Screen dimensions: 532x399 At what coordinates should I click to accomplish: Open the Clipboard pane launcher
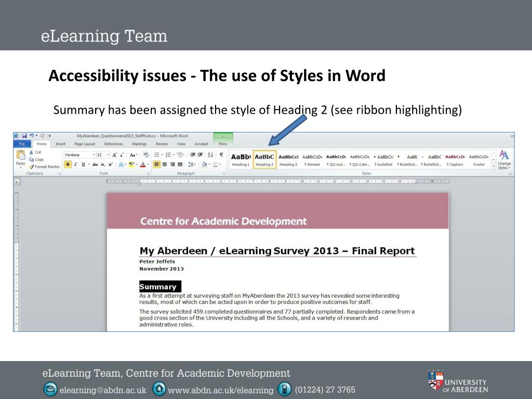coord(59,174)
